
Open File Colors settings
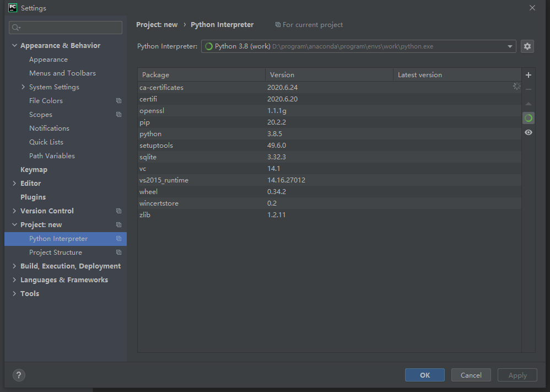pyautogui.click(x=46, y=101)
